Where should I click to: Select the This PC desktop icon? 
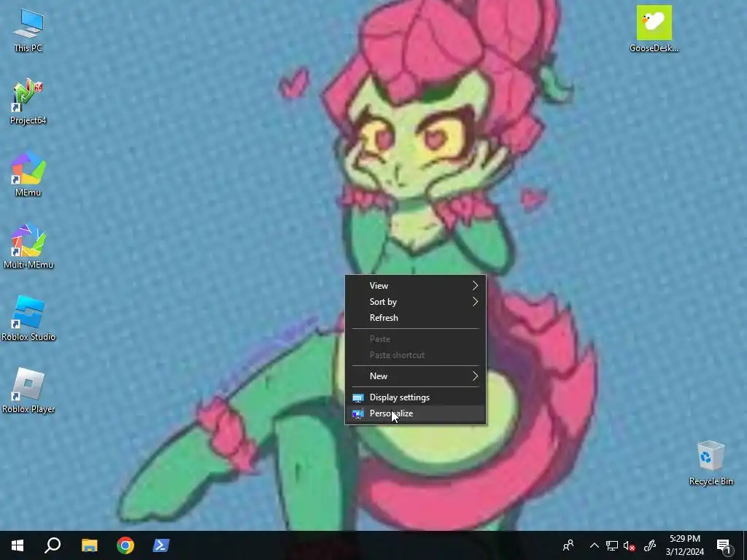(28, 31)
